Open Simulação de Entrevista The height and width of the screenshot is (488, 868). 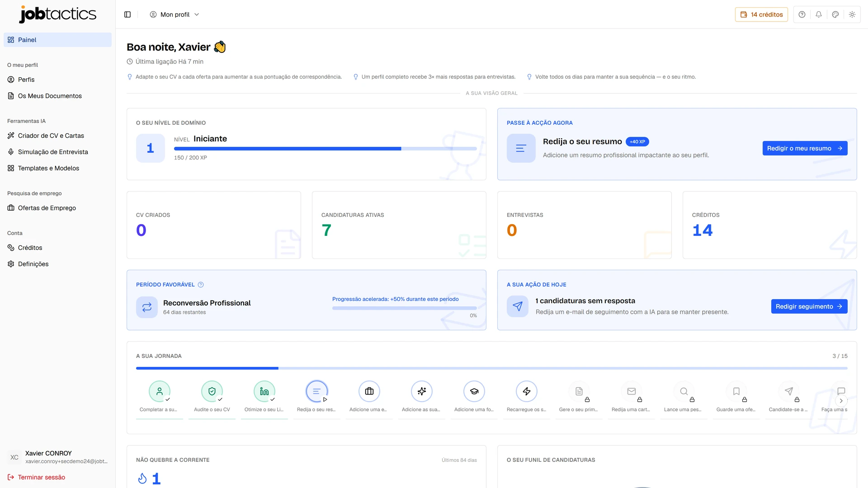point(57,152)
